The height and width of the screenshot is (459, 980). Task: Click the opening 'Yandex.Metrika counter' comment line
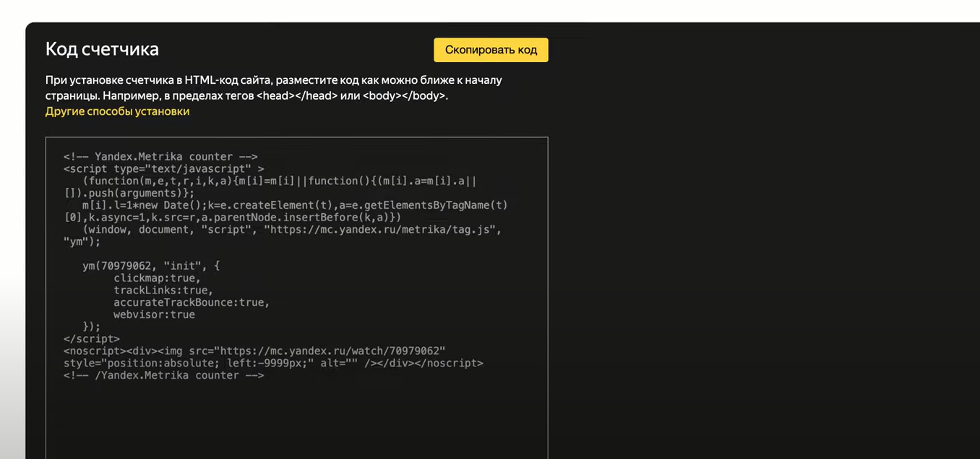point(160,157)
